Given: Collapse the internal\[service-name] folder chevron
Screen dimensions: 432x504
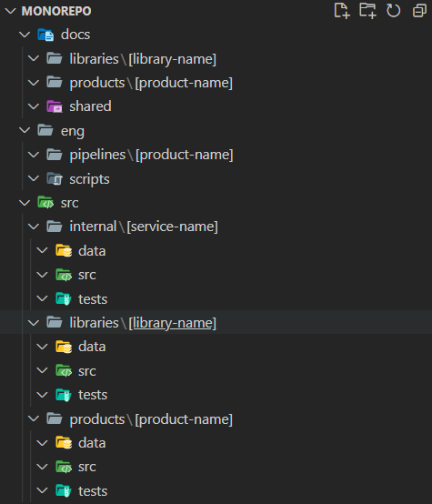Looking at the screenshot, I should tap(34, 227).
